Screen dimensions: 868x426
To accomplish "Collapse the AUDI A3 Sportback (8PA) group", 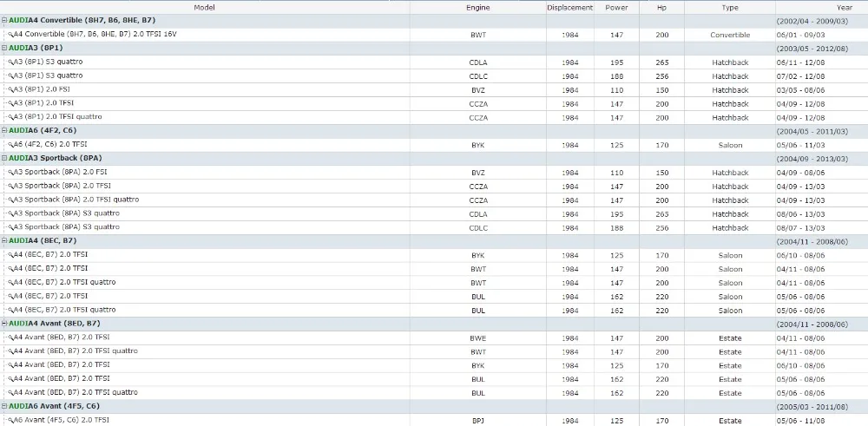I will pyautogui.click(x=4, y=158).
